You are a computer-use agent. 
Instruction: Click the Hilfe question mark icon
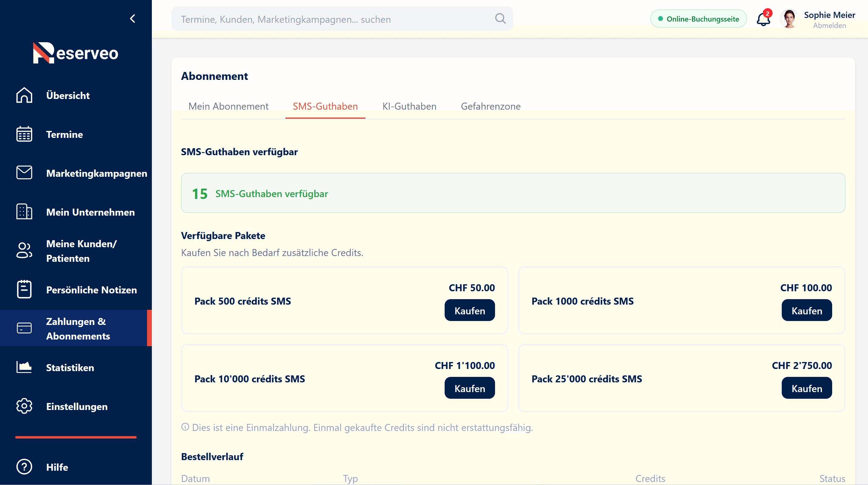[24, 467]
